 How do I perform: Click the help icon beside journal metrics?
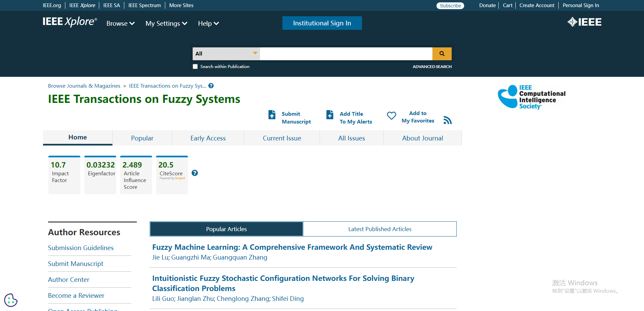point(195,173)
